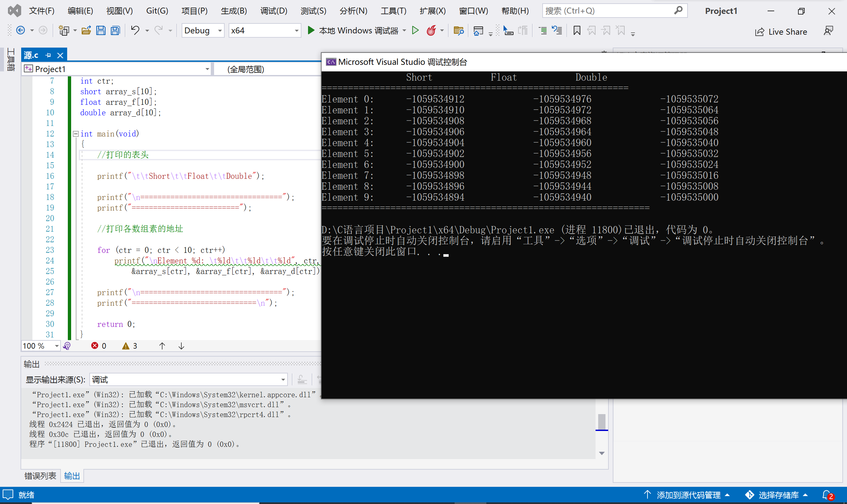
Task: Click the Save All files icon
Action: [115, 31]
